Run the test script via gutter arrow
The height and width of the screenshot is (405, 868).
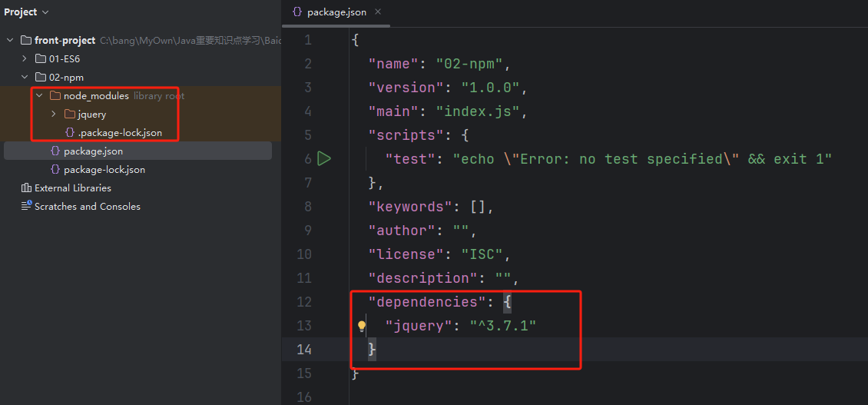[x=324, y=159]
